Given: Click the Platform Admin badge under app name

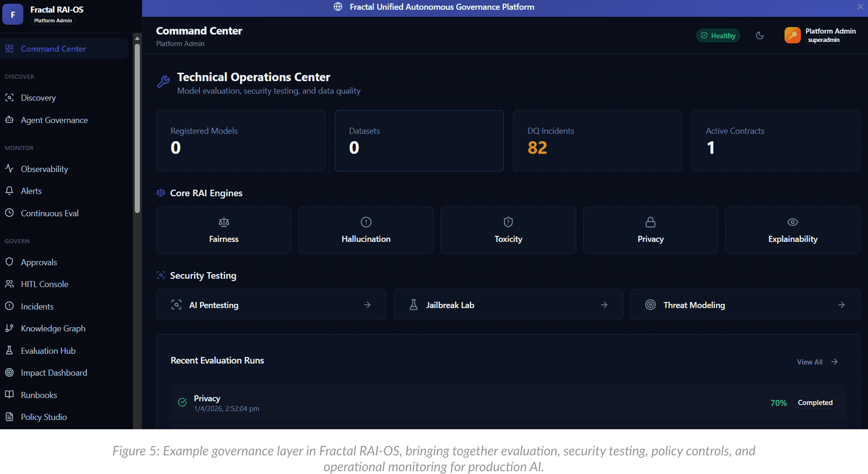Looking at the screenshot, I should 53,21.
